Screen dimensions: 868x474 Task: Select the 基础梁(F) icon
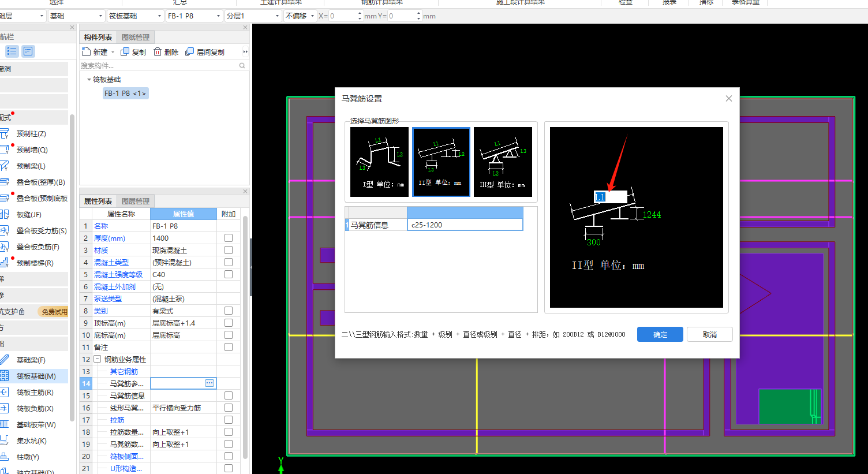4,360
